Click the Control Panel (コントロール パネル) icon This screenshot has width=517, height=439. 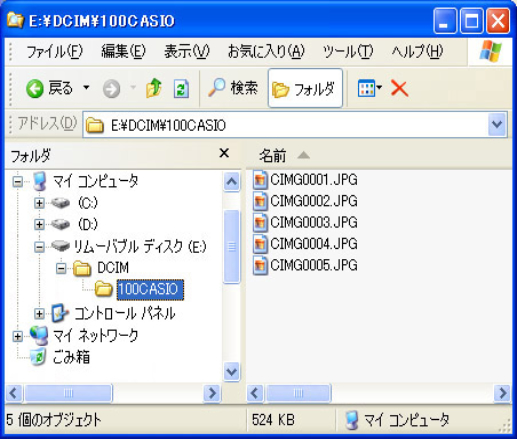(60, 313)
